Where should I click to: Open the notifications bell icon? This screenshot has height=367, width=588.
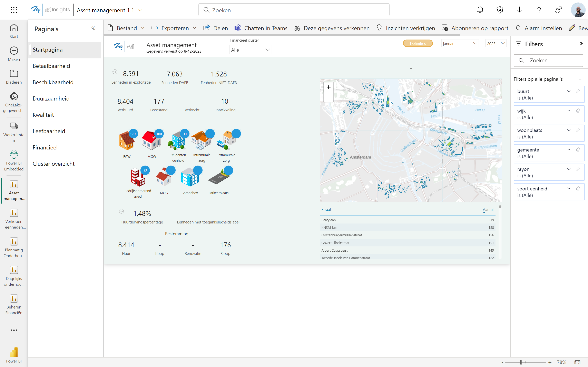[480, 10]
